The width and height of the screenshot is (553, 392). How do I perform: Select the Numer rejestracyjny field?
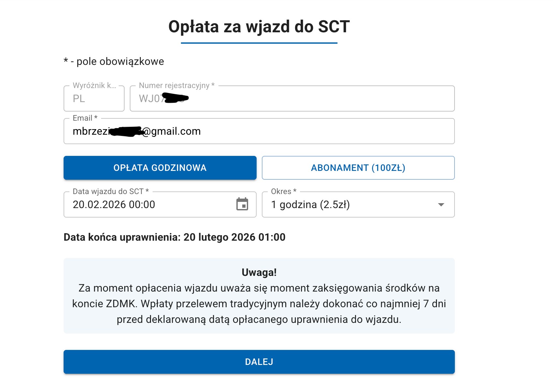coord(292,98)
